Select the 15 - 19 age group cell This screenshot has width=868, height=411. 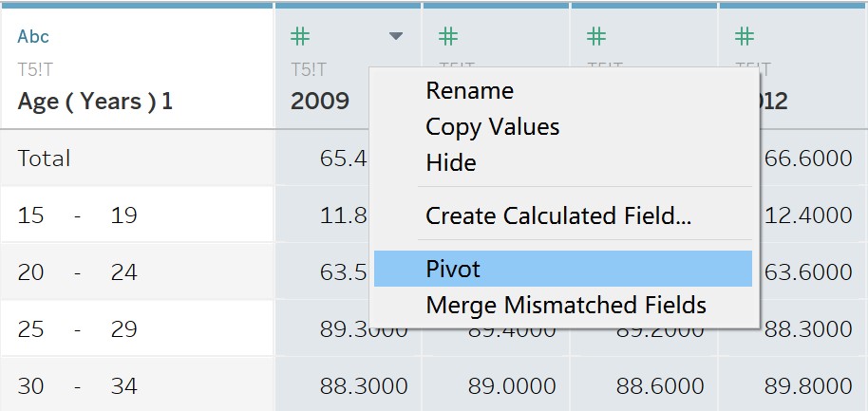pyautogui.click(x=77, y=215)
